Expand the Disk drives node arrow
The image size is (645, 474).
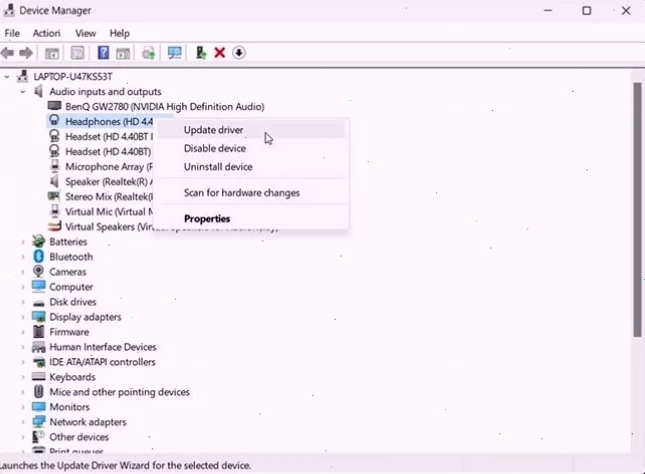tap(23, 302)
